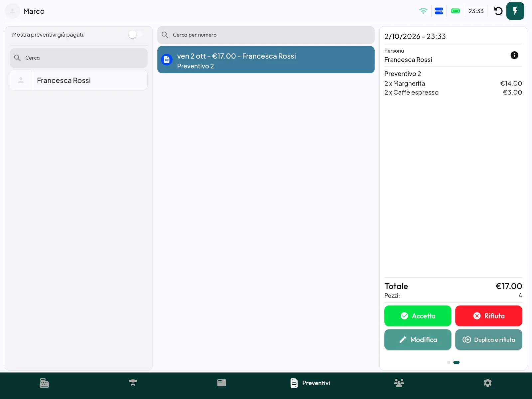Toggle 'Mostra preventivi già pagati' switch

(x=136, y=35)
